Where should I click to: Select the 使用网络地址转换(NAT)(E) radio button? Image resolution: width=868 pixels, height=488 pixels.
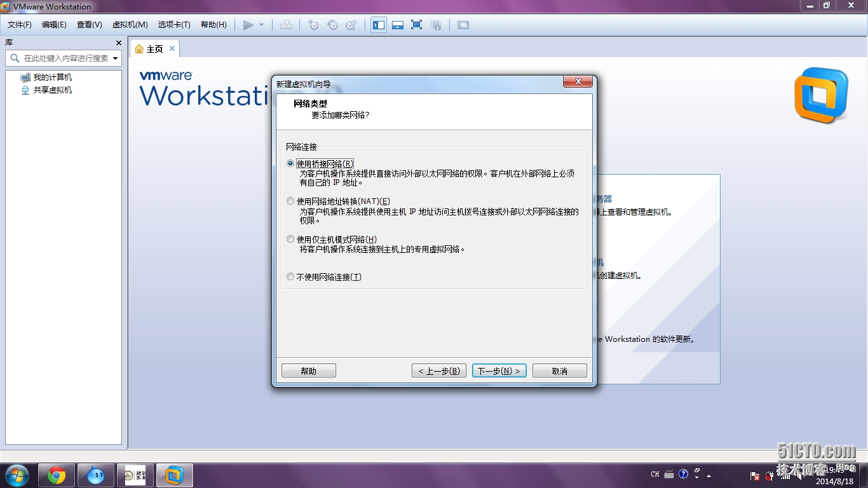[x=290, y=201]
